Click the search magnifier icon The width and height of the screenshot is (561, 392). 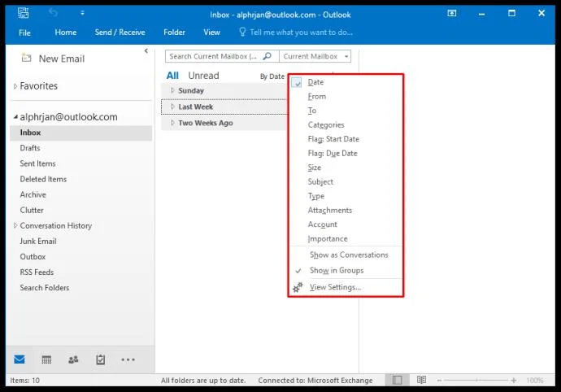(267, 57)
